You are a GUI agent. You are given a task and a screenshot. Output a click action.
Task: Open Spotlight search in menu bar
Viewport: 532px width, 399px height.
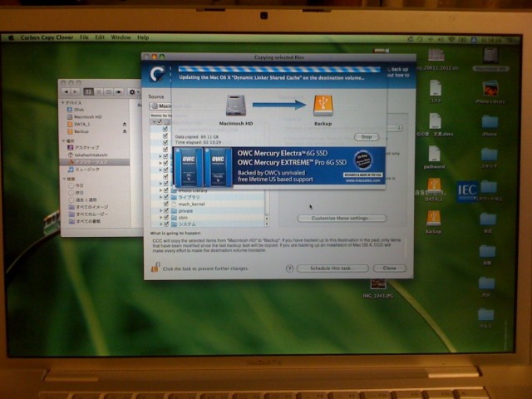coord(510,41)
